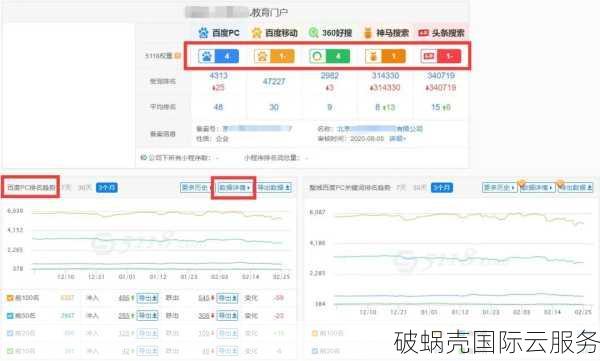Export 异出 keywords for 前100名 row
This screenshot has height=361, width=600.
pyautogui.click(x=227, y=298)
